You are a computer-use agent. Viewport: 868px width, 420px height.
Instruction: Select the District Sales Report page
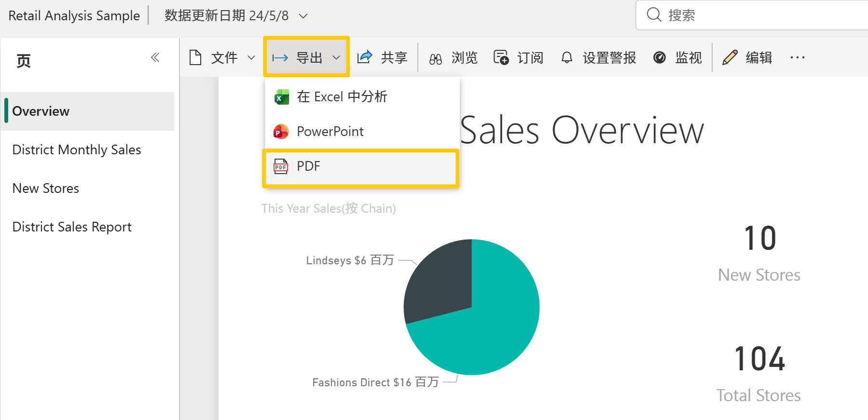[x=71, y=227]
